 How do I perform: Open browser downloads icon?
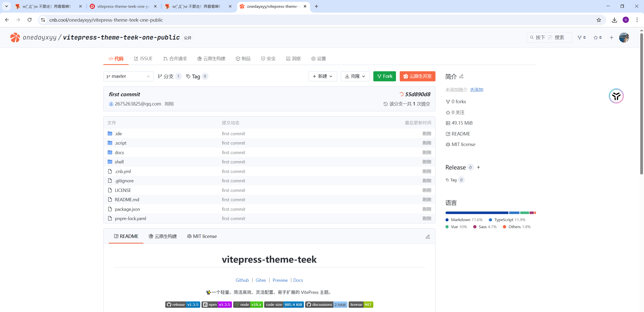click(614, 20)
